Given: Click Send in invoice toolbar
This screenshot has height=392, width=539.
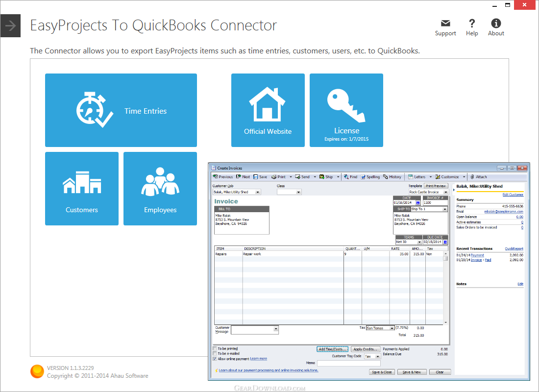Looking at the screenshot, I should click(x=302, y=177).
